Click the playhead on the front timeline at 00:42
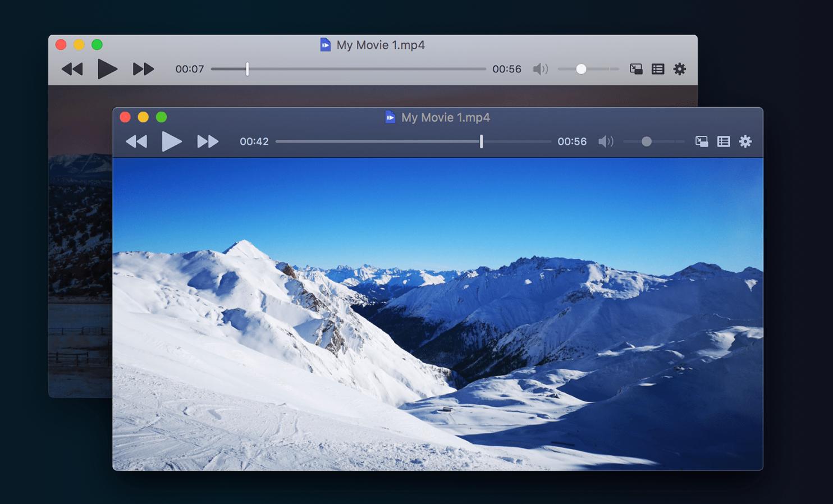833x504 pixels. (x=481, y=141)
